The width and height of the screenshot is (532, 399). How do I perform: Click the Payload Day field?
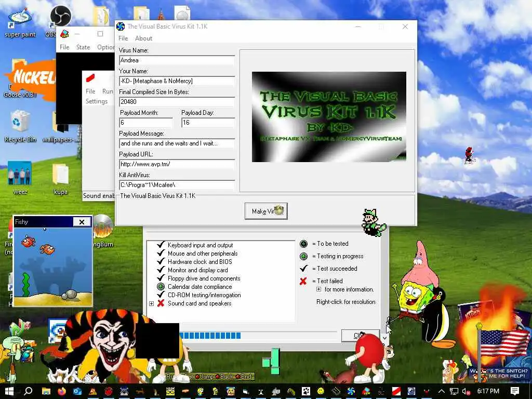click(208, 123)
